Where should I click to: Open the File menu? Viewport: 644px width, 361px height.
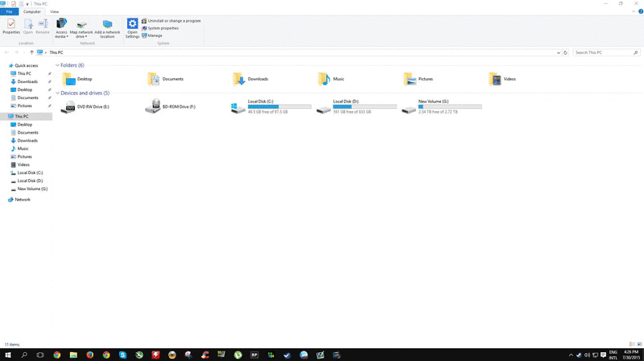click(x=9, y=11)
